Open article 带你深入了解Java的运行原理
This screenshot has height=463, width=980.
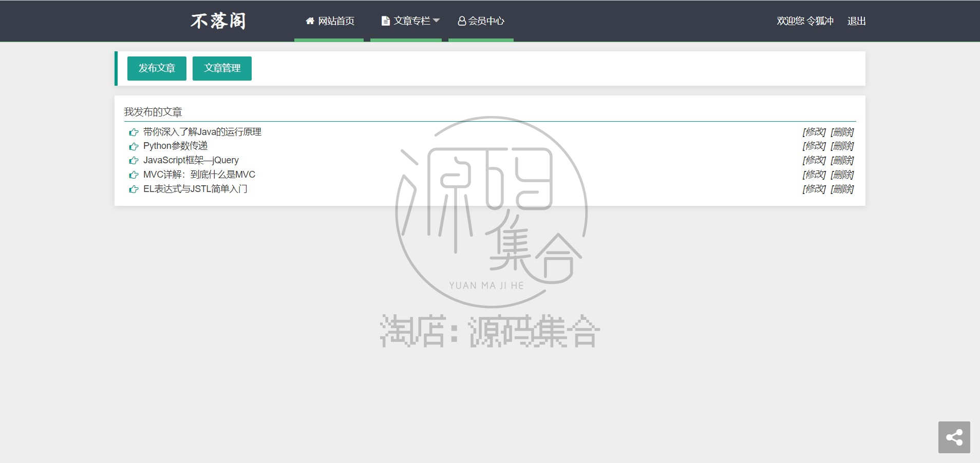[202, 132]
